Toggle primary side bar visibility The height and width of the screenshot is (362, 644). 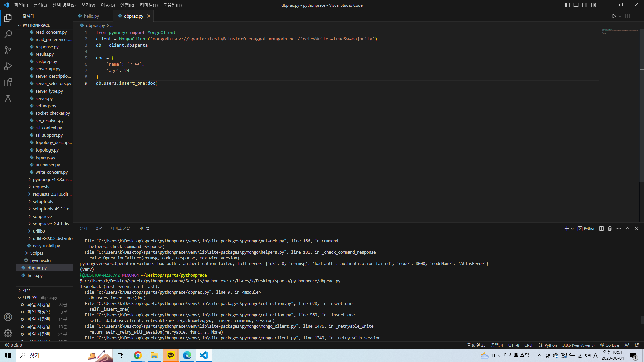click(x=567, y=5)
